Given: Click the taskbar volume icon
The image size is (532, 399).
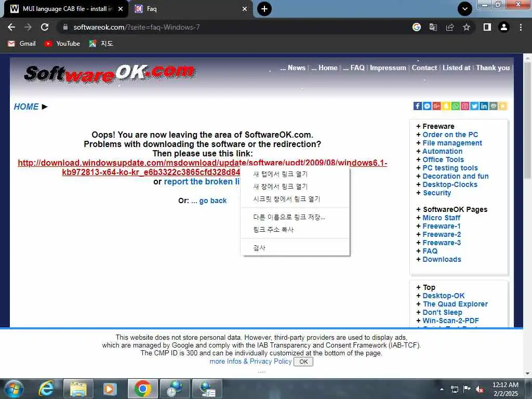Looking at the screenshot, I should tap(480, 389).
